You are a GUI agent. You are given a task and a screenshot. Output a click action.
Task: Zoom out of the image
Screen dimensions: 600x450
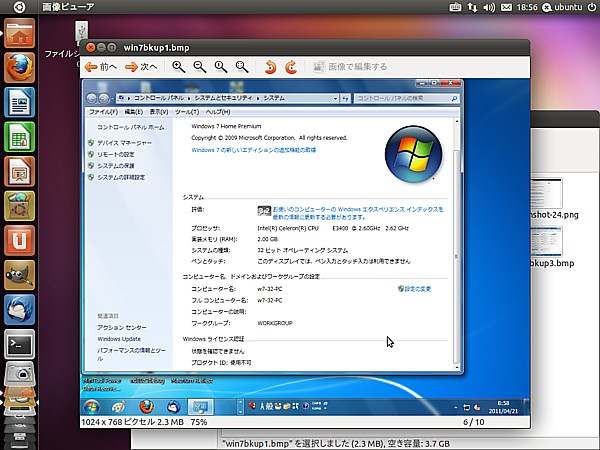(x=200, y=67)
